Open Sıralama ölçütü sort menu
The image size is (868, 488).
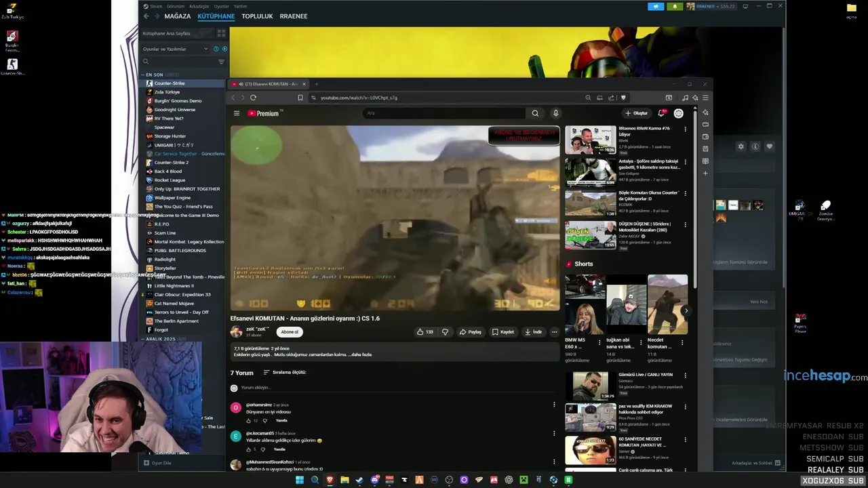coord(285,372)
